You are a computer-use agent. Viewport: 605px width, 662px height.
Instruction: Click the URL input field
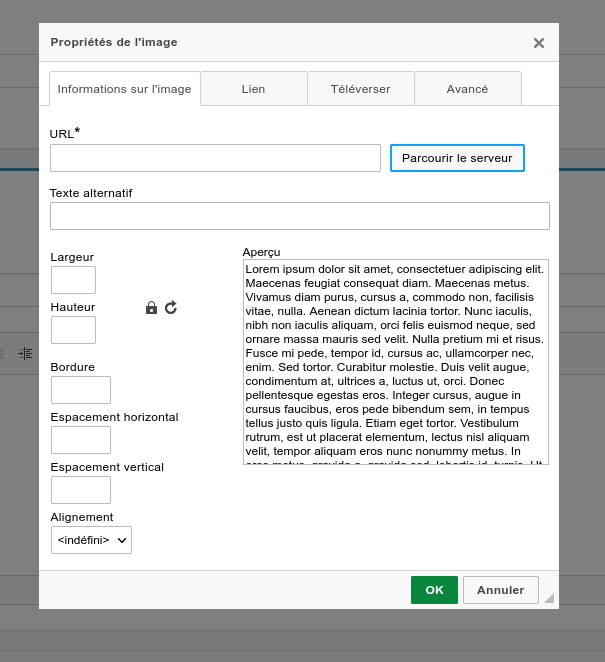tap(215, 158)
